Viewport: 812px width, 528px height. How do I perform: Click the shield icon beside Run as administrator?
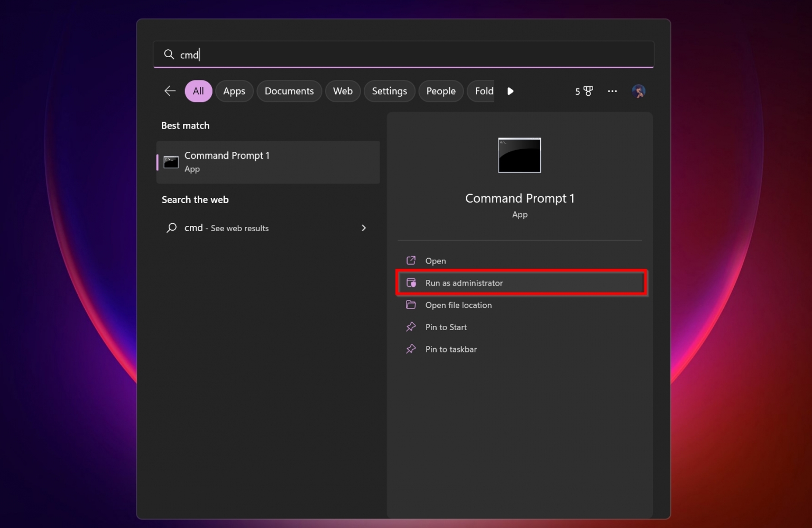[412, 283]
